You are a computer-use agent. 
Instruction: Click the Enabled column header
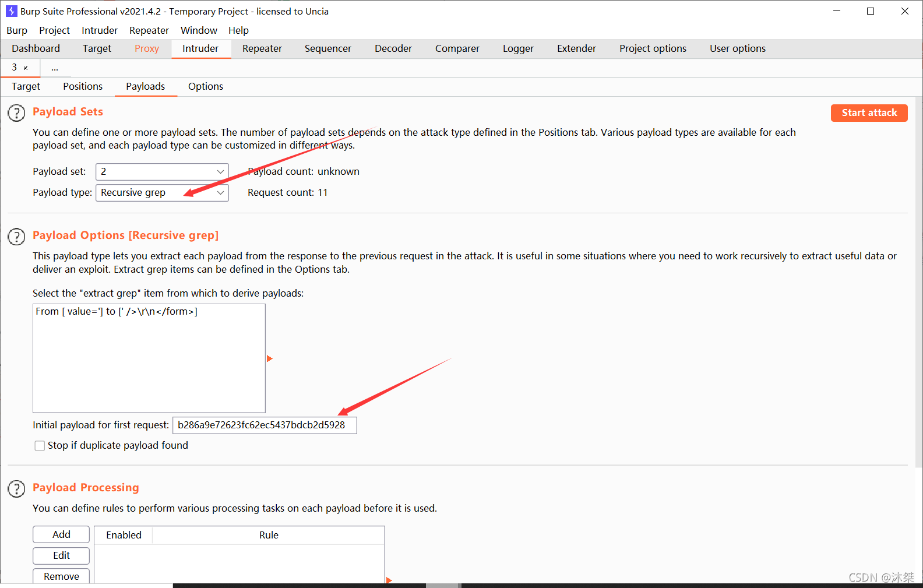pos(124,536)
